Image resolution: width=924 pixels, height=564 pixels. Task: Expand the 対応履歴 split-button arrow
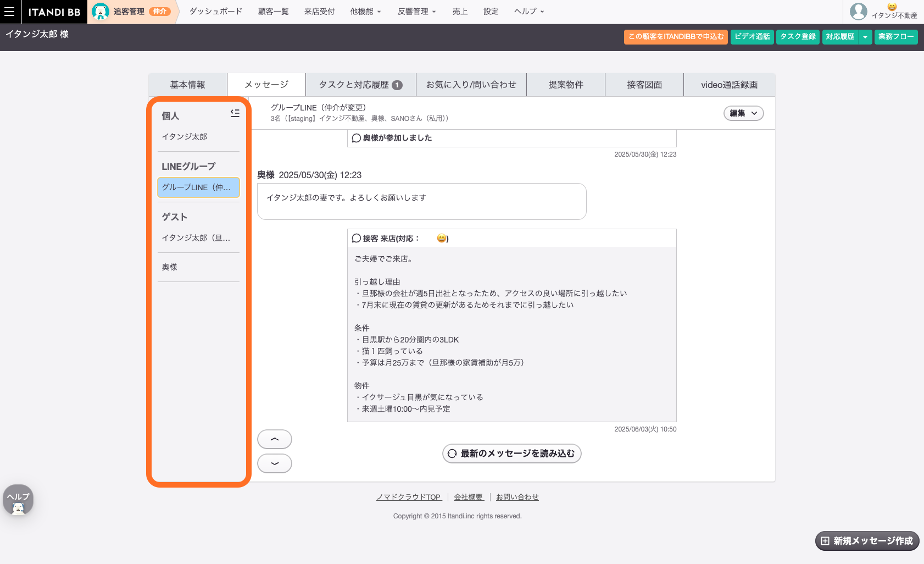coord(865,37)
